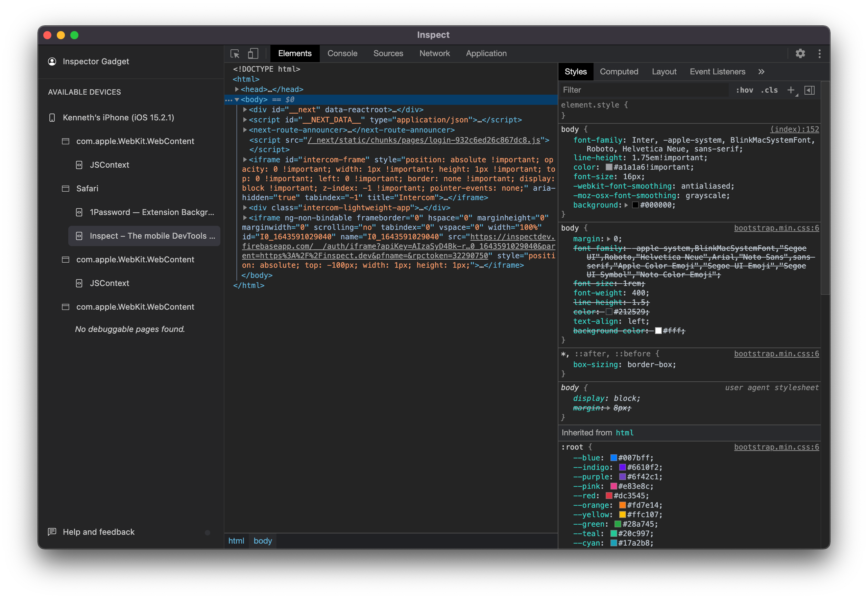Toggle the .cls element classes button

point(769,90)
